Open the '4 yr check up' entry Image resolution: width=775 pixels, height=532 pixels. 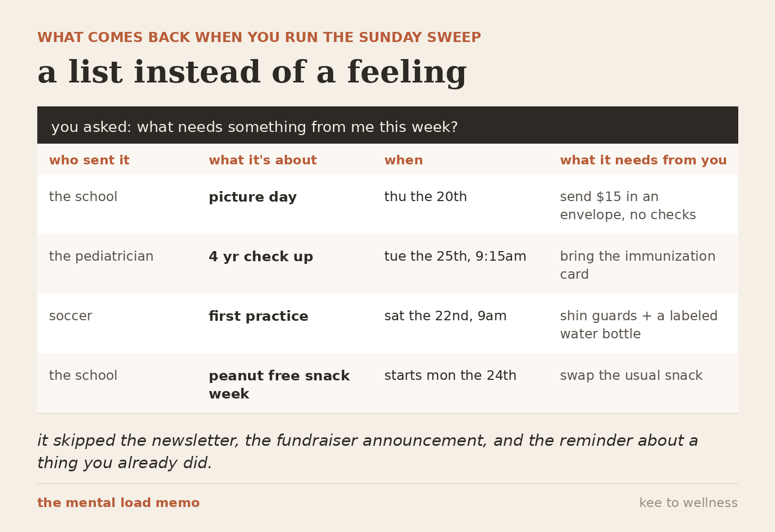[261, 257]
